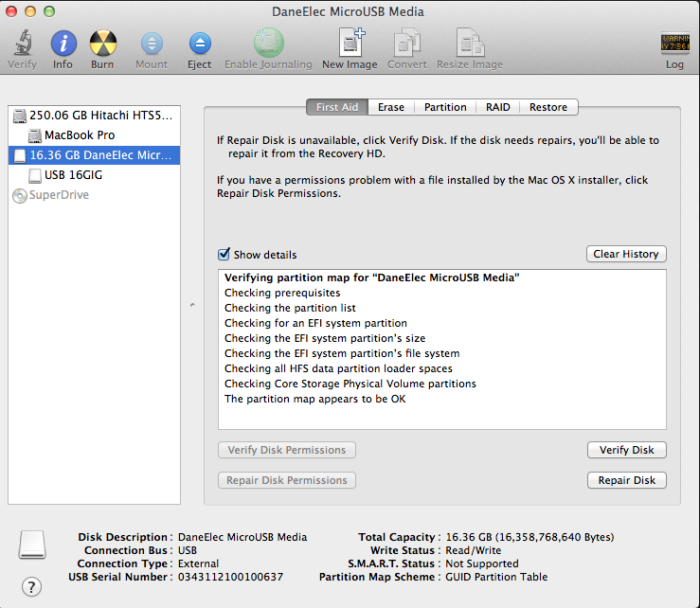Select SuperDrive in the sidebar
Screen dimensions: 700x608
(94, 195)
